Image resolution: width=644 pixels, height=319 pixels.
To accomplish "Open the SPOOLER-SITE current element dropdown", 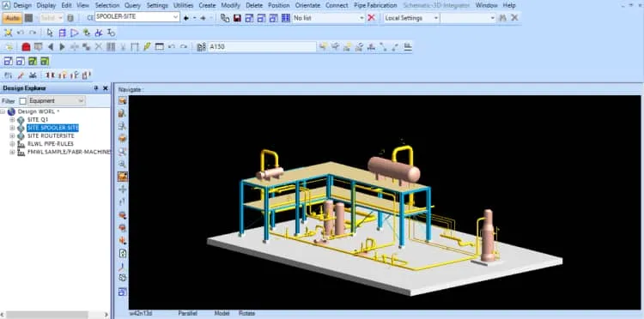I will [176, 17].
